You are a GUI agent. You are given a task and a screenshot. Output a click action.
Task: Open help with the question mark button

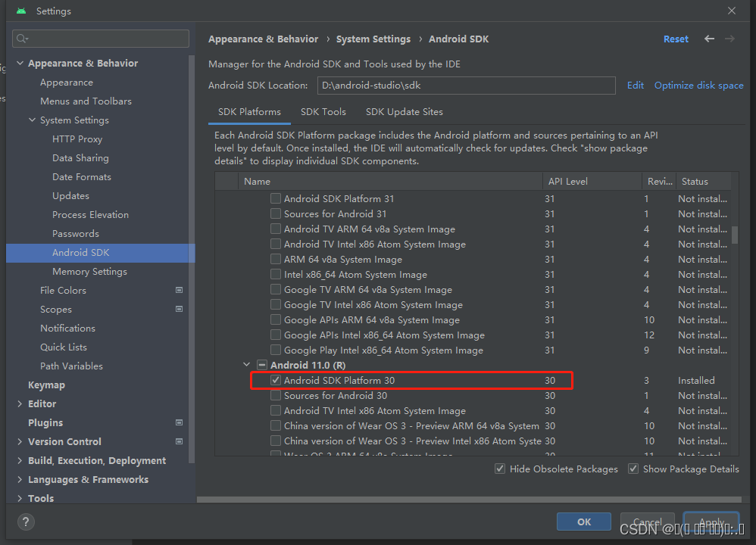tap(26, 522)
